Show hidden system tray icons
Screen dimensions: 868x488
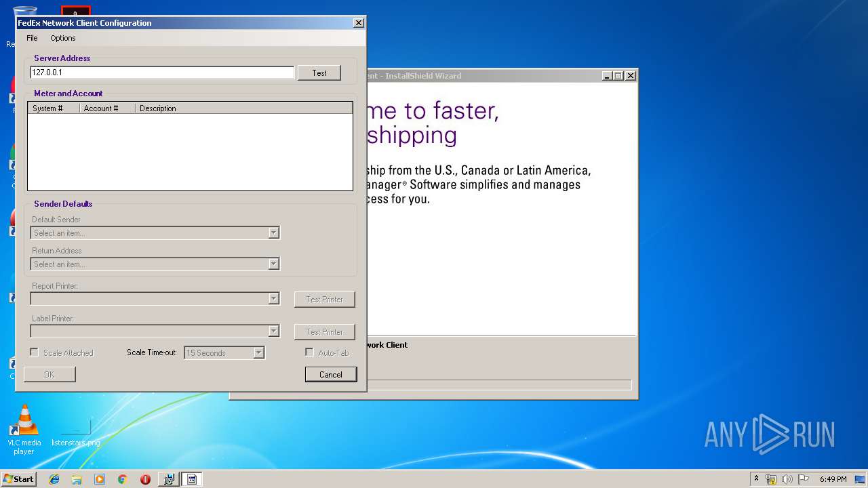coord(756,479)
